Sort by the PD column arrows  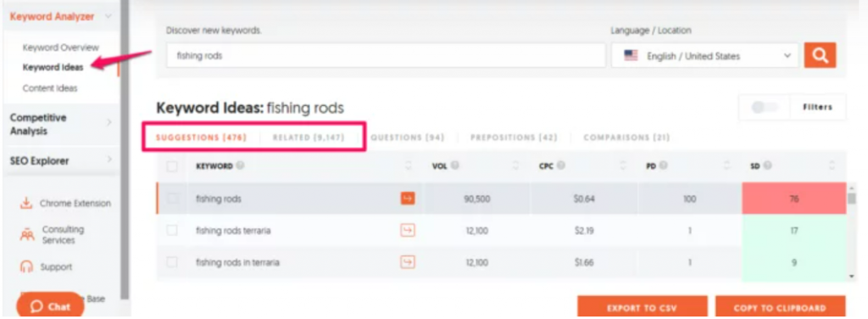727,165
